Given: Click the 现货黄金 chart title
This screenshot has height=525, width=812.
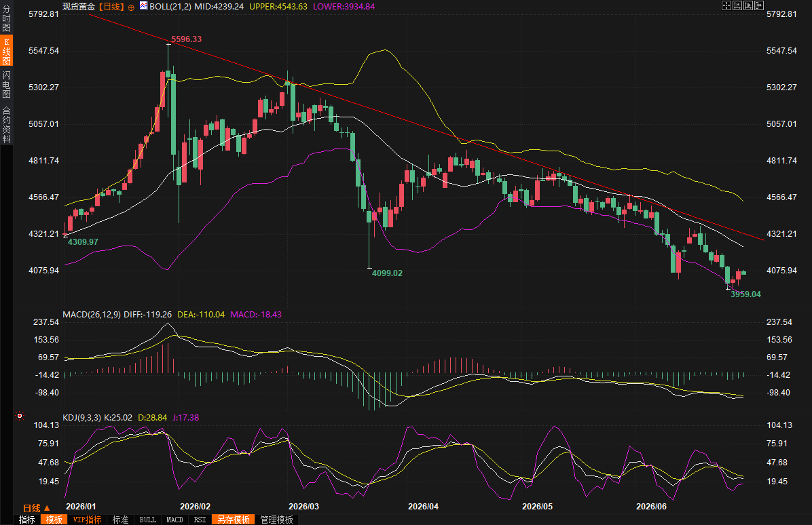Looking at the screenshot, I should click(x=79, y=6).
